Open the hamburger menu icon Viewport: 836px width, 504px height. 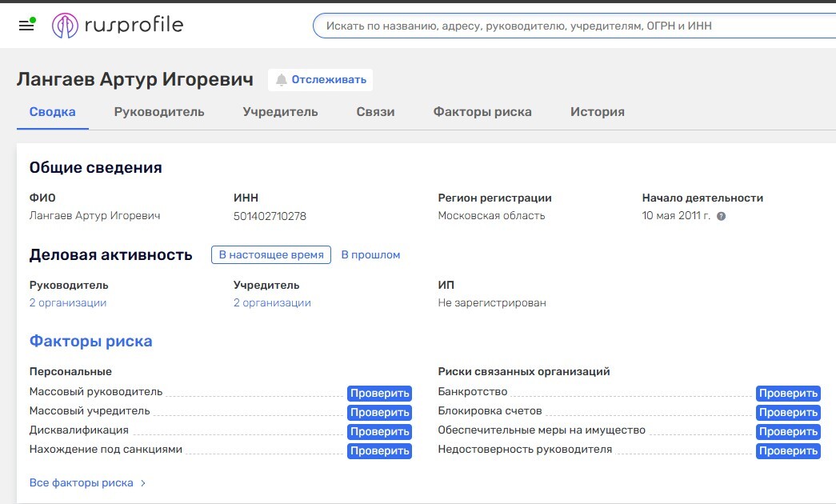(26, 25)
